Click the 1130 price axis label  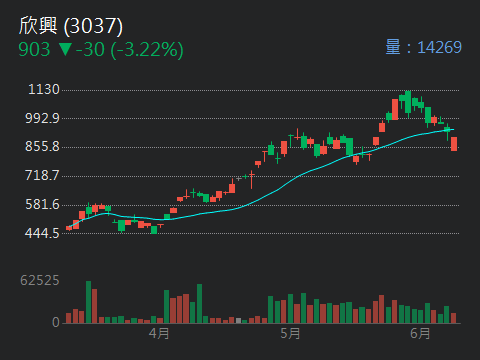click(44, 90)
